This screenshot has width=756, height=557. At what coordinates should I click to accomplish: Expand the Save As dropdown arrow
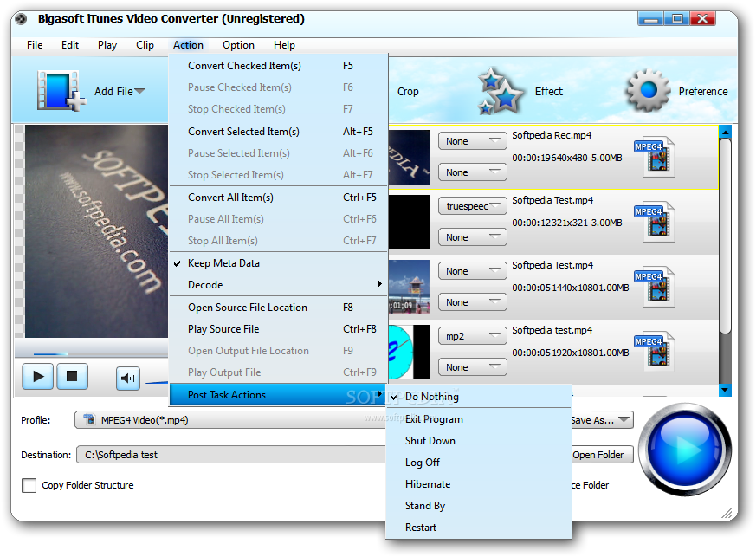coord(624,419)
